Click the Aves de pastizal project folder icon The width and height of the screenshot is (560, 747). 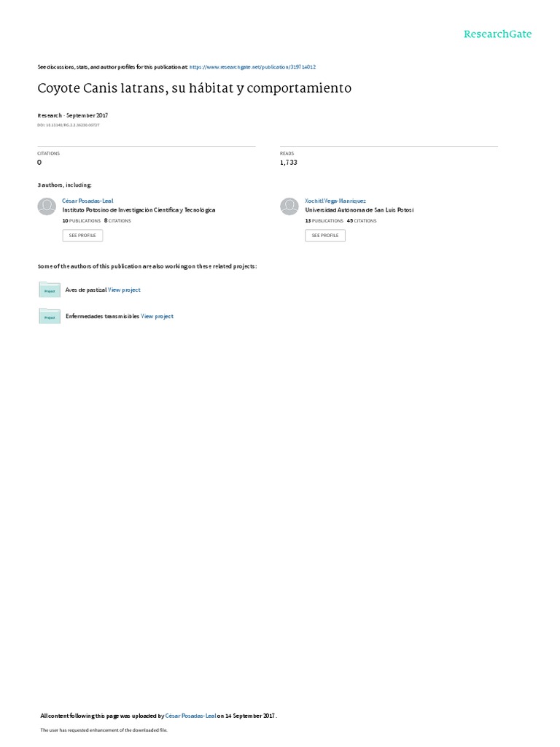click(50, 290)
